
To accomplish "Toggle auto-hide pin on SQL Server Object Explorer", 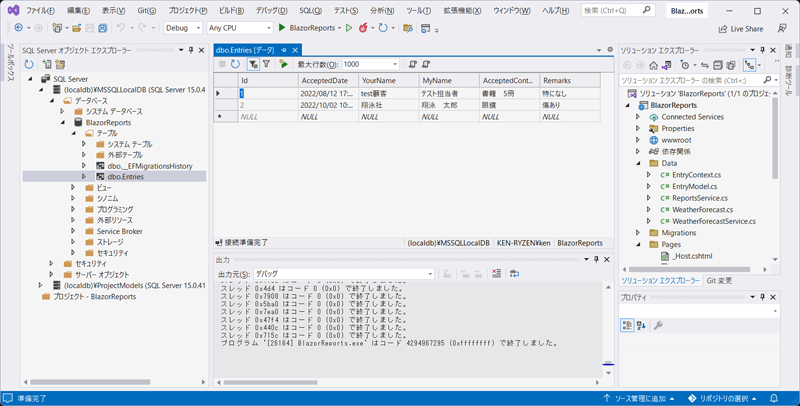I will click(x=191, y=50).
